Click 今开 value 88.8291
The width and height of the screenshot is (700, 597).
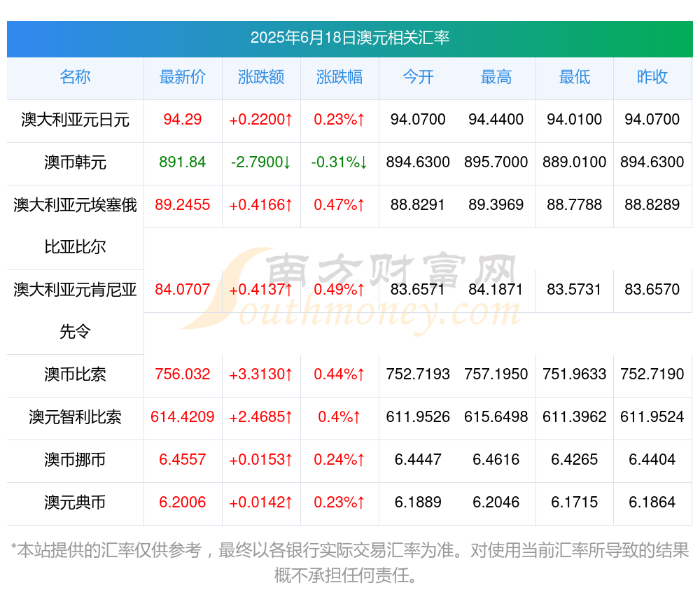[418, 205]
